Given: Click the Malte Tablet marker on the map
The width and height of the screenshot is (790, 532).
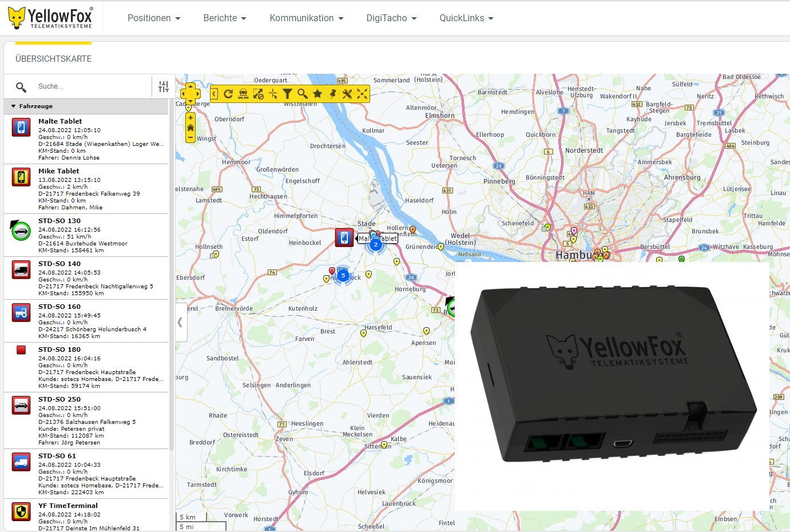Looking at the screenshot, I should pos(344,237).
